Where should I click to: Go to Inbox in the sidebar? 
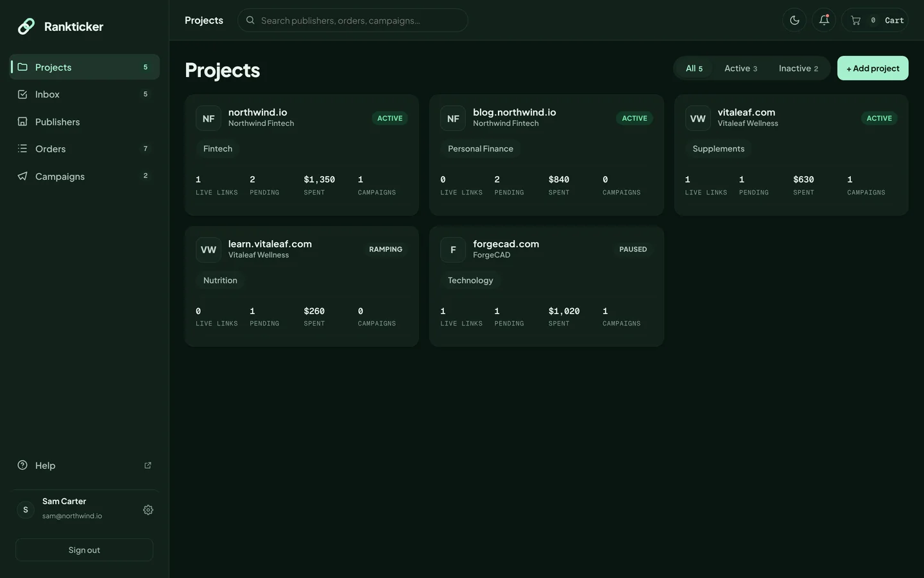tap(84, 94)
